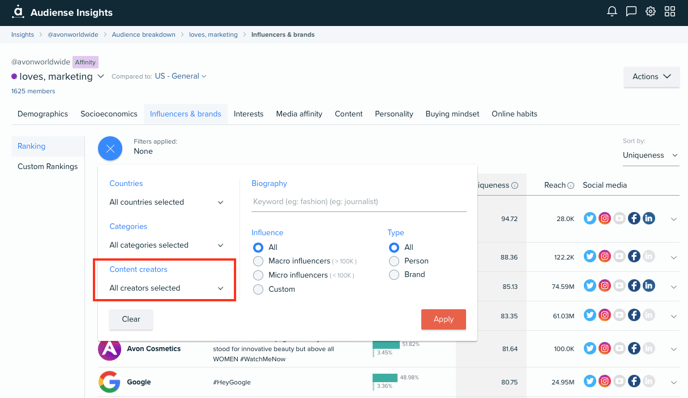Go to the @avonworldwide breadcrumb
688x398 pixels.
[x=73, y=35]
